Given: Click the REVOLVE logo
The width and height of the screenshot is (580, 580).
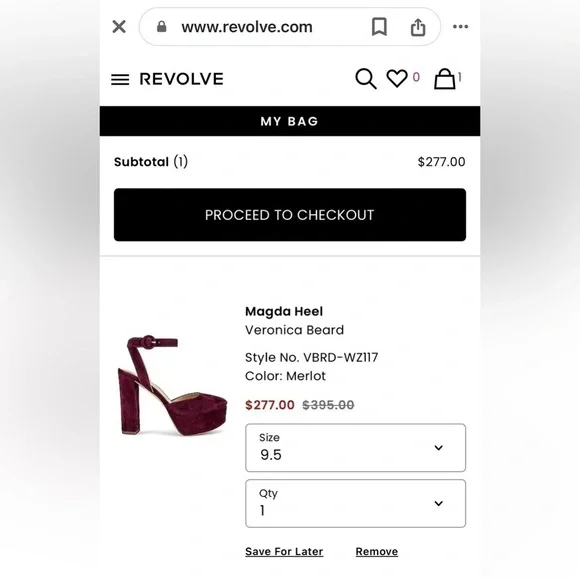Looking at the screenshot, I should click(x=181, y=79).
